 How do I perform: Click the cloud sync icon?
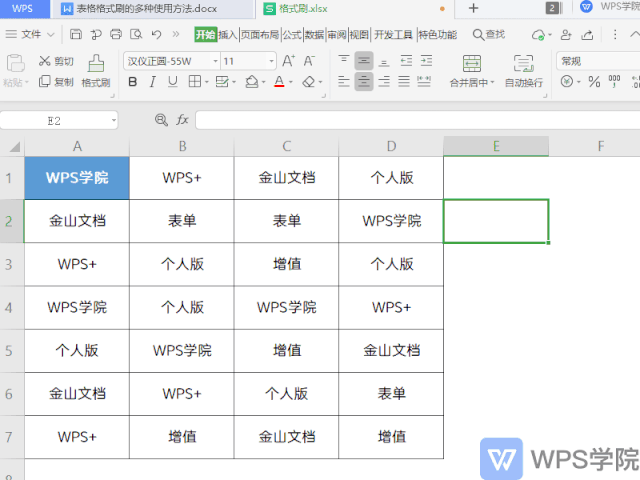539,35
